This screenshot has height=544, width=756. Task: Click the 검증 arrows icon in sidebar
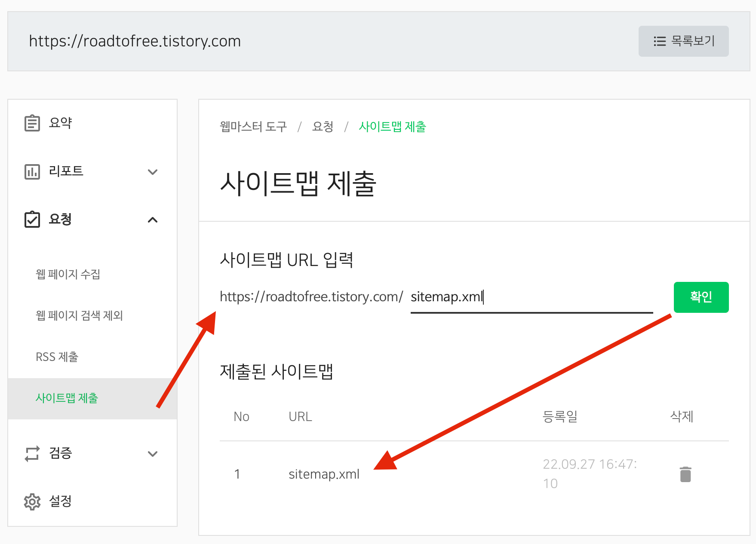point(31,454)
